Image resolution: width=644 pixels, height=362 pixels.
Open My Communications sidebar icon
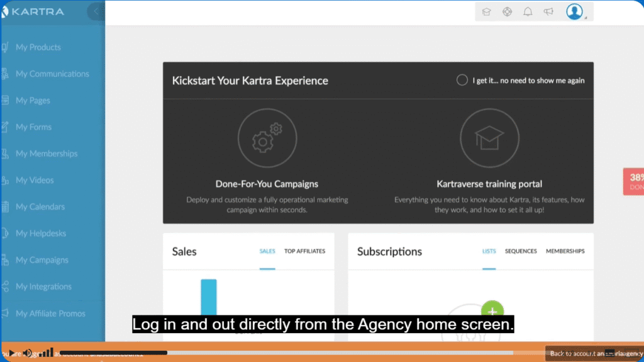tap(5, 74)
